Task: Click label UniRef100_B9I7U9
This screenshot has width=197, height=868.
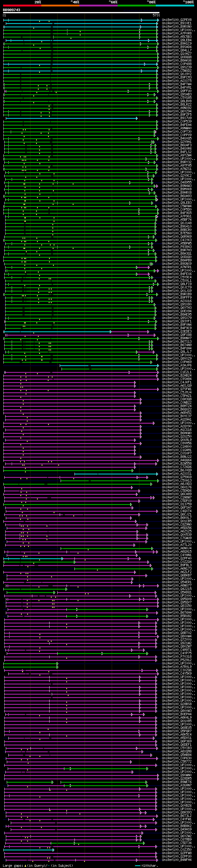Action: coord(177,118)
